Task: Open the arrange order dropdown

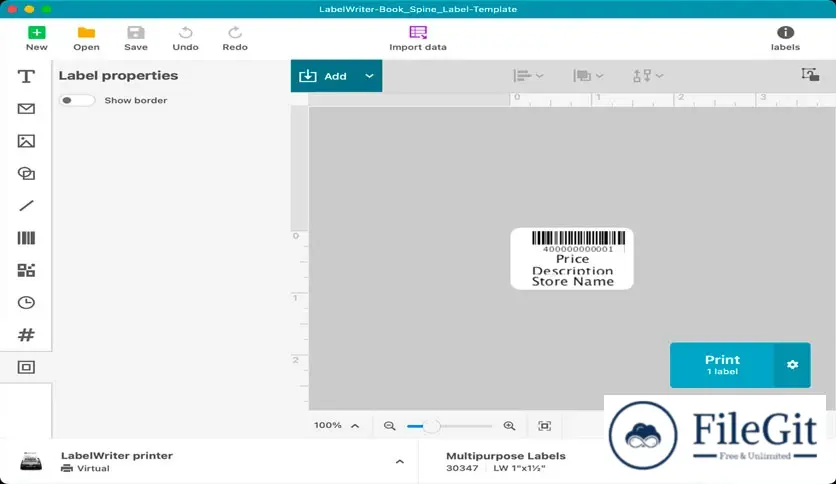Action: 588,76
